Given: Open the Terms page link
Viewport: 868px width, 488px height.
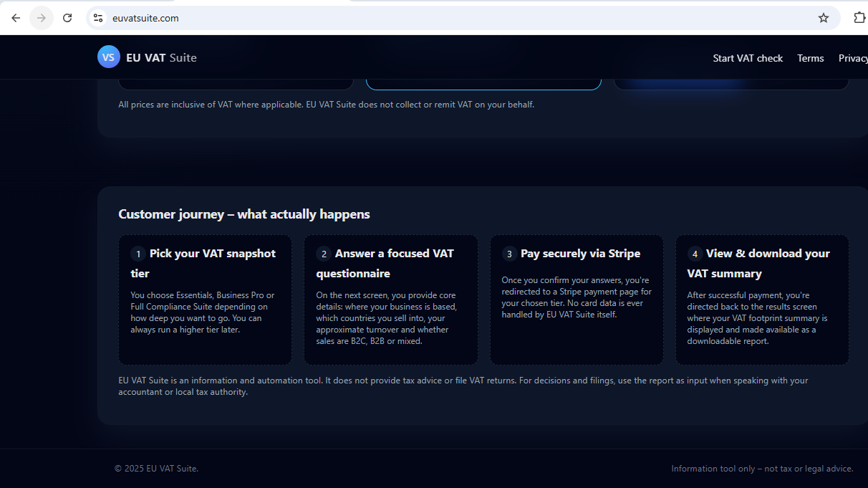Looking at the screenshot, I should tap(811, 58).
